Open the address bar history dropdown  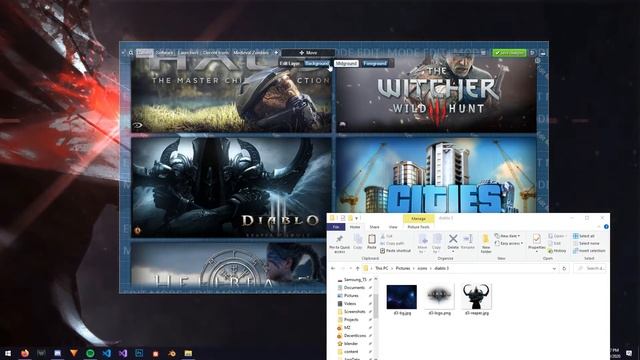[x=554, y=269]
